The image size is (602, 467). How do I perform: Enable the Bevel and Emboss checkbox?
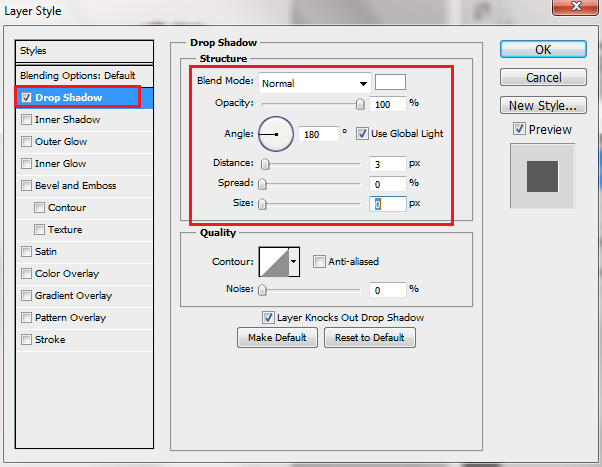click(26, 185)
